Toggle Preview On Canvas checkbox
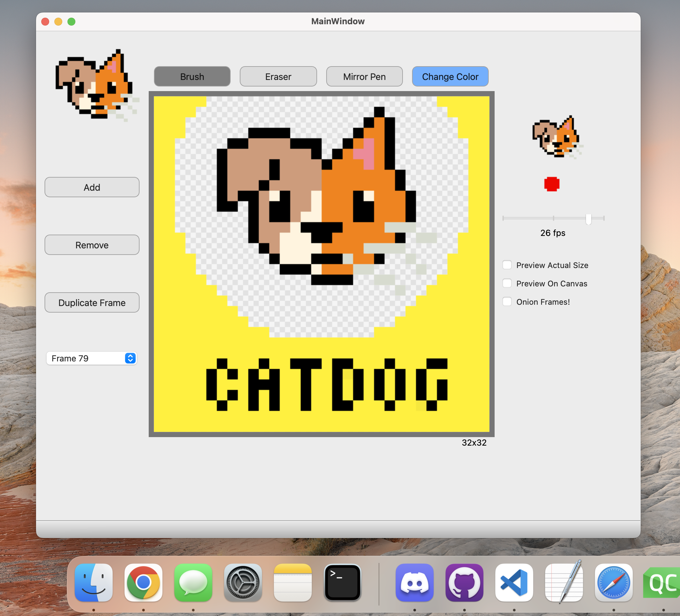 tap(507, 283)
